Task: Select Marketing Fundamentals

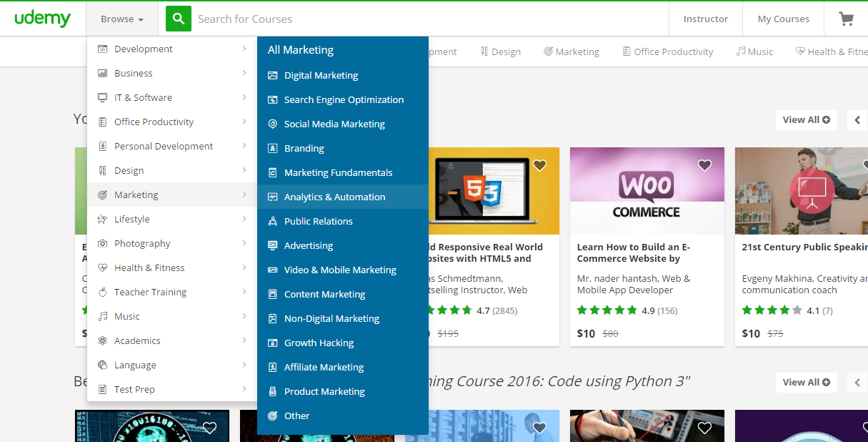Action: point(343,172)
